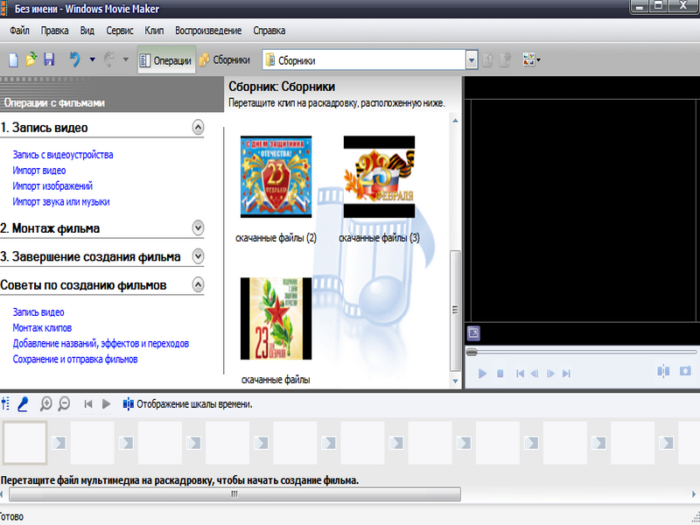This screenshot has width=700, height=525.
Task: Save project with the floppy disk icon
Action: (x=49, y=59)
